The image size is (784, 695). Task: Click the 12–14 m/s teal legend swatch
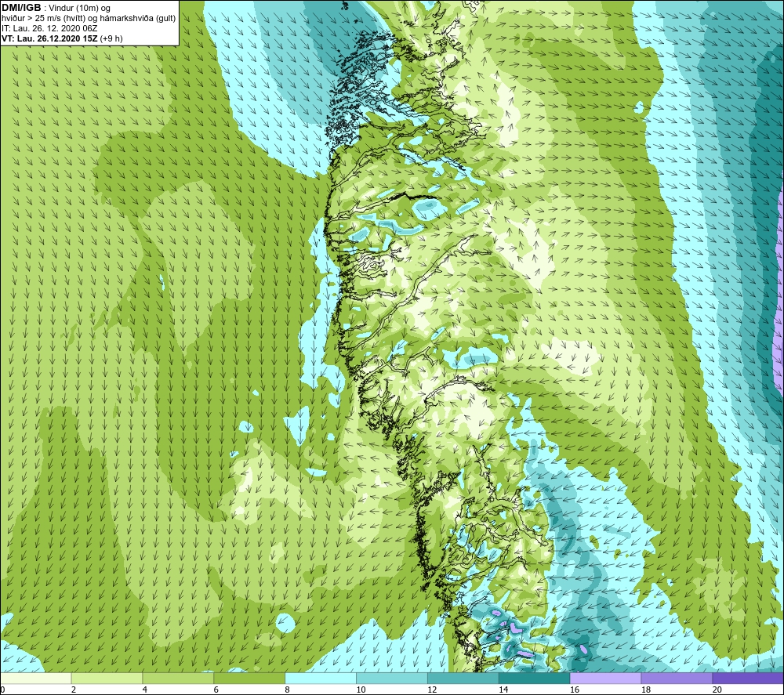tap(463, 678)
